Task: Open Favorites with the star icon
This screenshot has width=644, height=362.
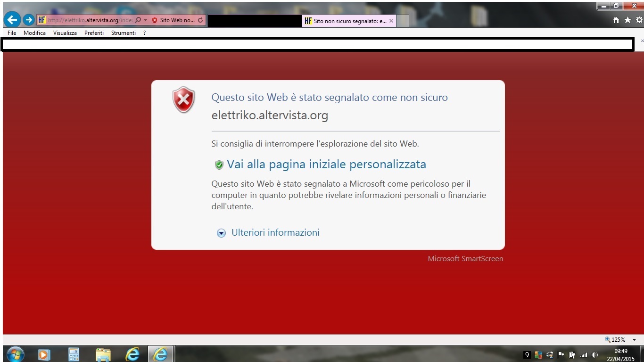Action: (627, 20)
